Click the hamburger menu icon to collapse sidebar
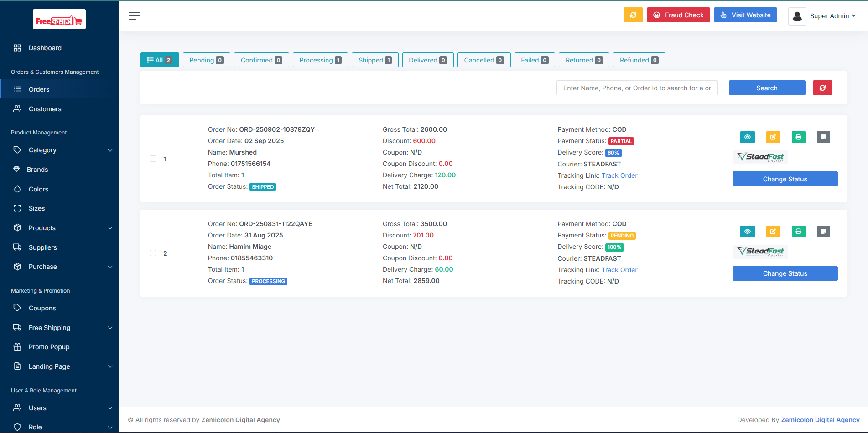 pos(134,16)
